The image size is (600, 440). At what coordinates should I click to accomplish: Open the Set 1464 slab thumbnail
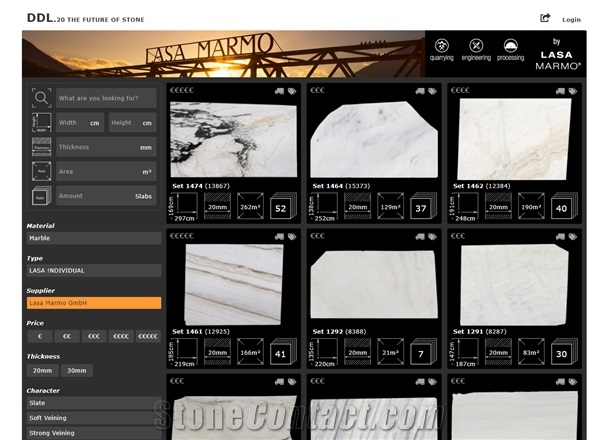click(374, 140)
